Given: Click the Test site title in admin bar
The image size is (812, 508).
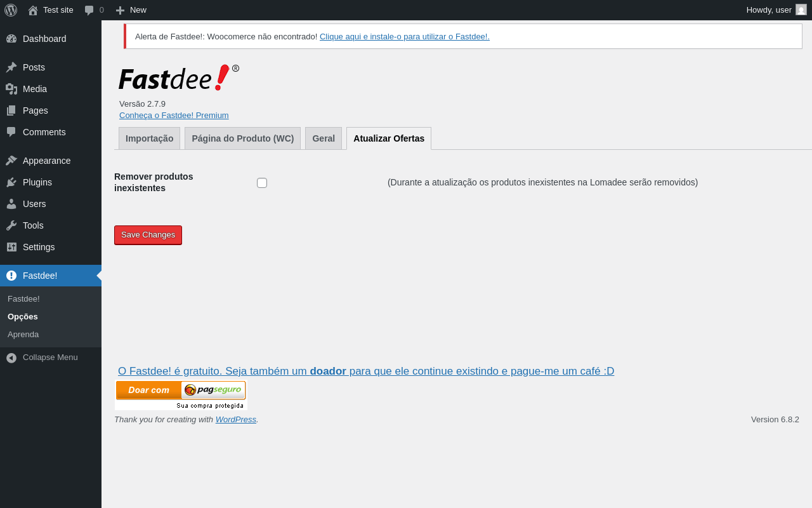Looking at the screenshot, I should coord(58,10).
